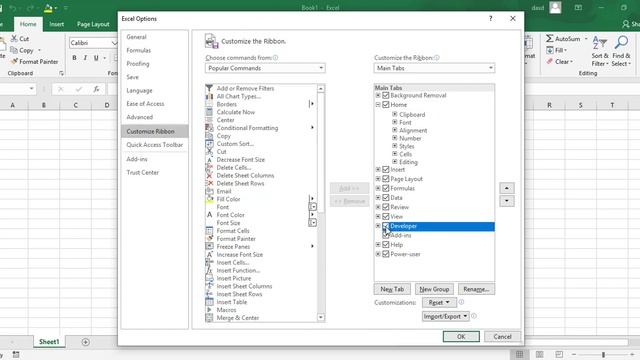
Task: Click the Delete Sheet Rows icon
Action: pyautogui.click(x=209, y=183)
